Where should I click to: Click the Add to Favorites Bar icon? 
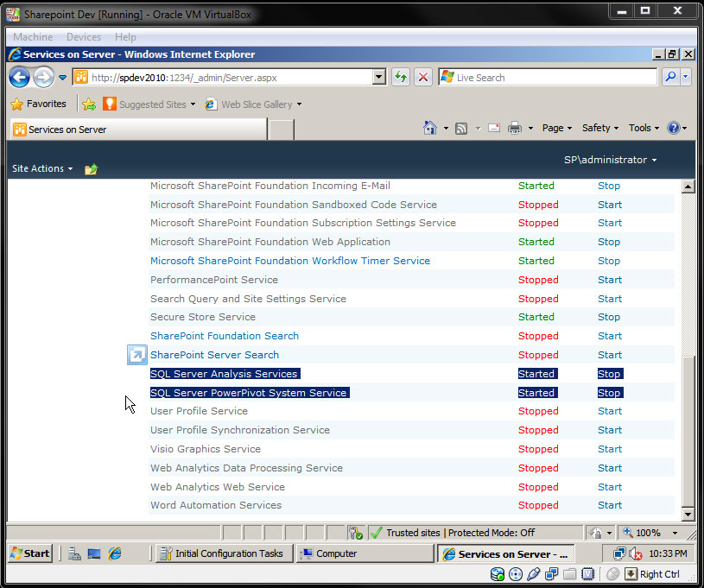tap(89, 104)
